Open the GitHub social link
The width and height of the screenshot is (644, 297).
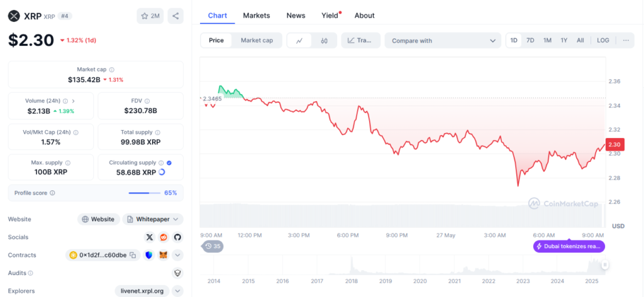click(x=177, y=237)
